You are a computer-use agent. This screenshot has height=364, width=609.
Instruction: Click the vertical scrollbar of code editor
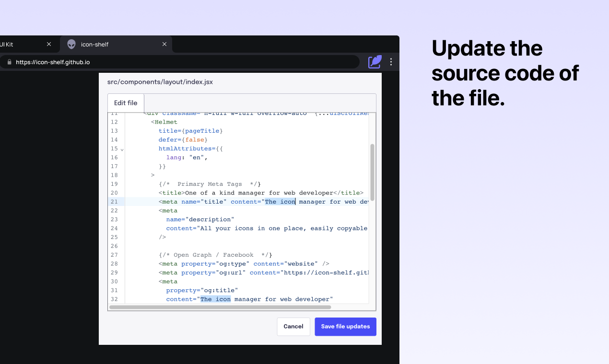point(372,172)
